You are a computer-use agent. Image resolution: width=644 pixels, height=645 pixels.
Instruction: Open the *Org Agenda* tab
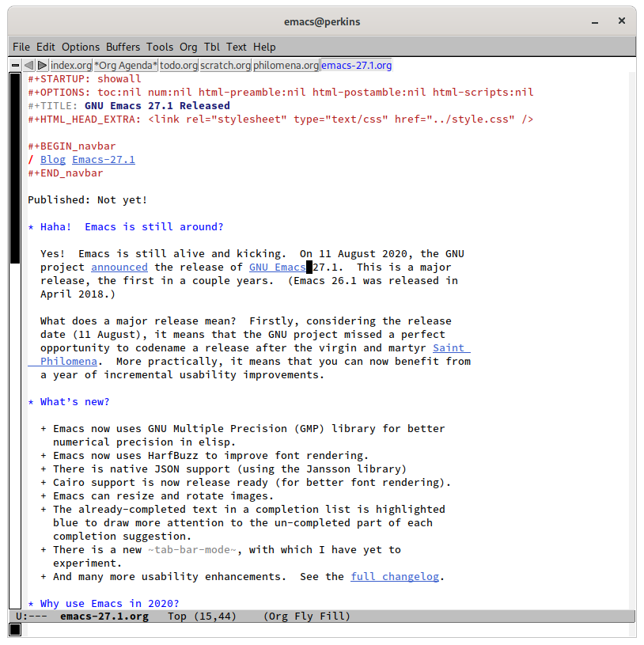[x=126, y=66]
